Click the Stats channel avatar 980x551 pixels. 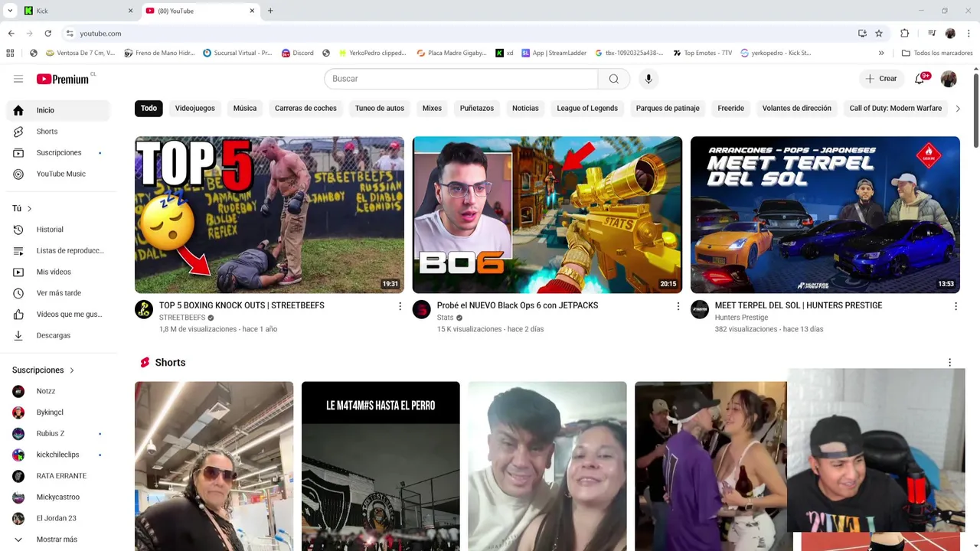pos(422,309)
